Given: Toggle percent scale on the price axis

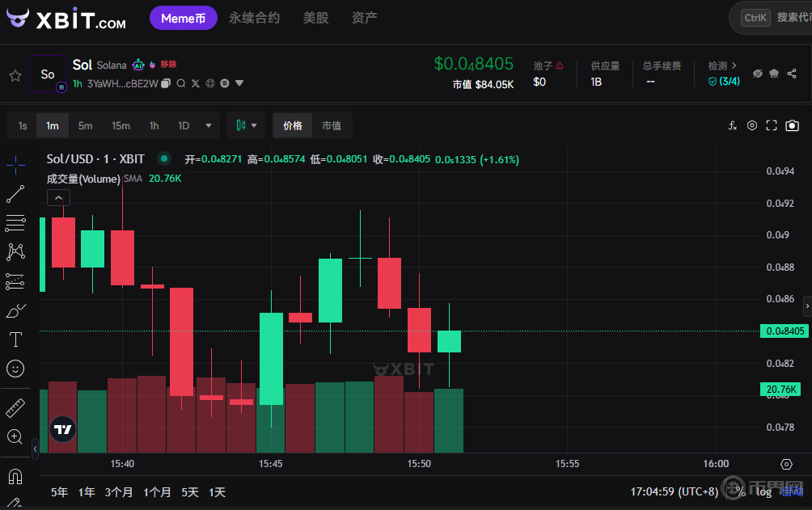Looking at the screenshot, I should click(x=738, y=491).
